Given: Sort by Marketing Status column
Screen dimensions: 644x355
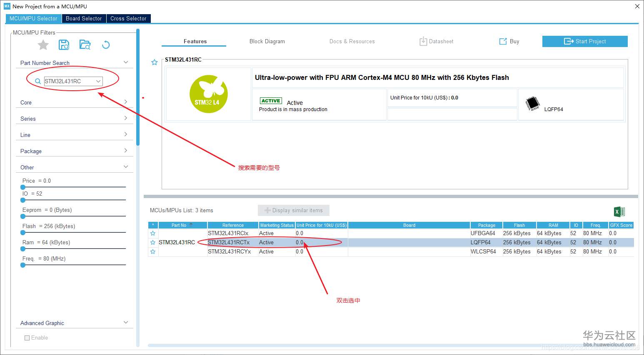Looking at the screenshot, I should pyautogui.click(x=277, y=225).
